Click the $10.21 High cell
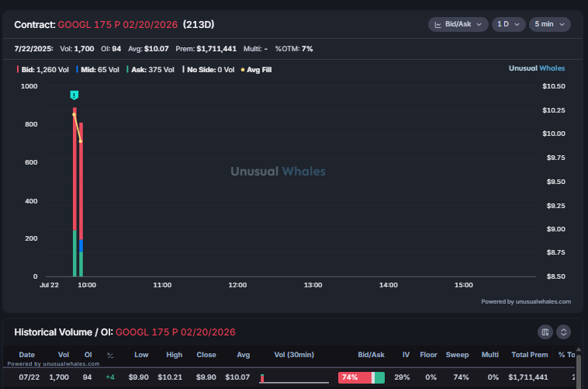 point(170,377)
